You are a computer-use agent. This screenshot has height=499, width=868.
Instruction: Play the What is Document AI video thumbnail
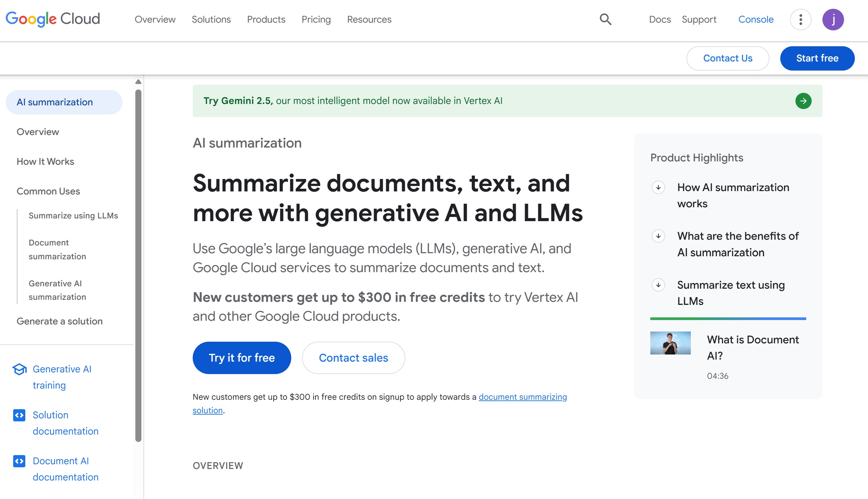[x=670, y=343]
